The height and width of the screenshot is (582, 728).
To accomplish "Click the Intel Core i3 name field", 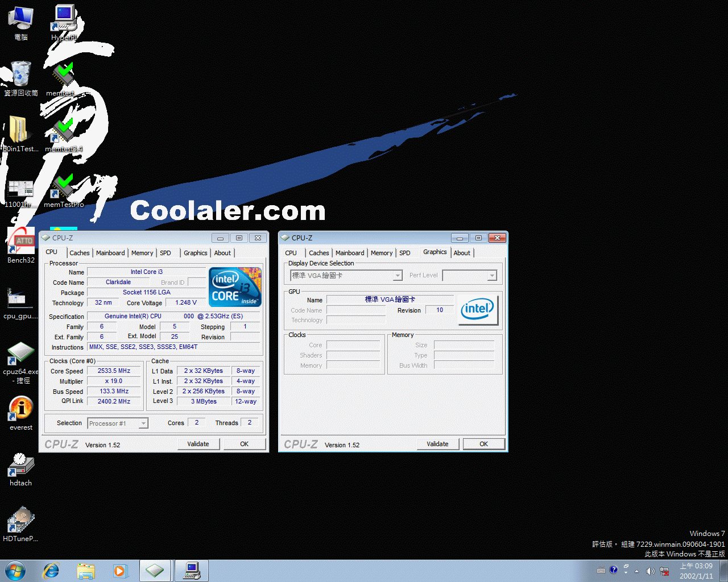I will 147,272.
